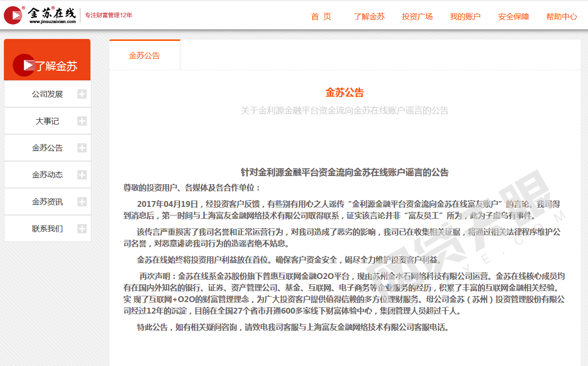Click the 了解金苏 sidebar header text
This screenshot has height=366, width=588.
[56, 66]
